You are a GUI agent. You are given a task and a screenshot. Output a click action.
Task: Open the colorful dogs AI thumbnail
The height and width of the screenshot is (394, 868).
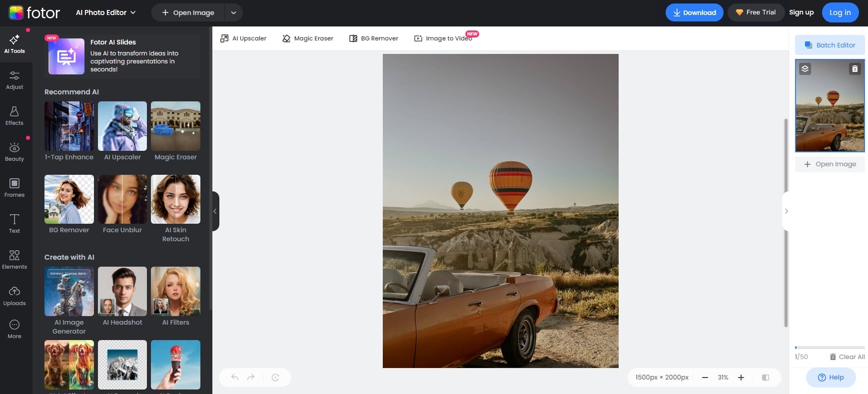tap(69, 365)
